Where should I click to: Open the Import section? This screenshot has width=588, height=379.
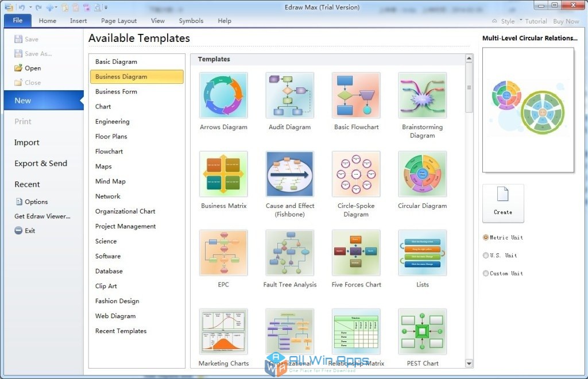click(x=26, y=142)
